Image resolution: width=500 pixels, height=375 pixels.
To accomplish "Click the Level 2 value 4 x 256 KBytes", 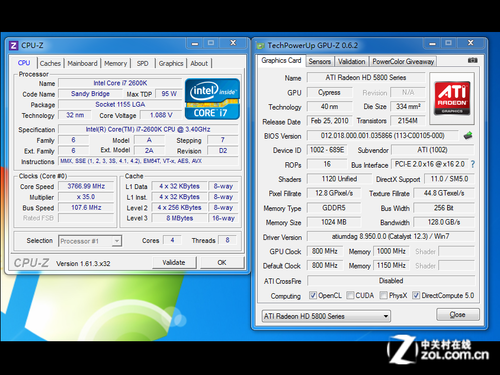I will click(x=180, y=207).
